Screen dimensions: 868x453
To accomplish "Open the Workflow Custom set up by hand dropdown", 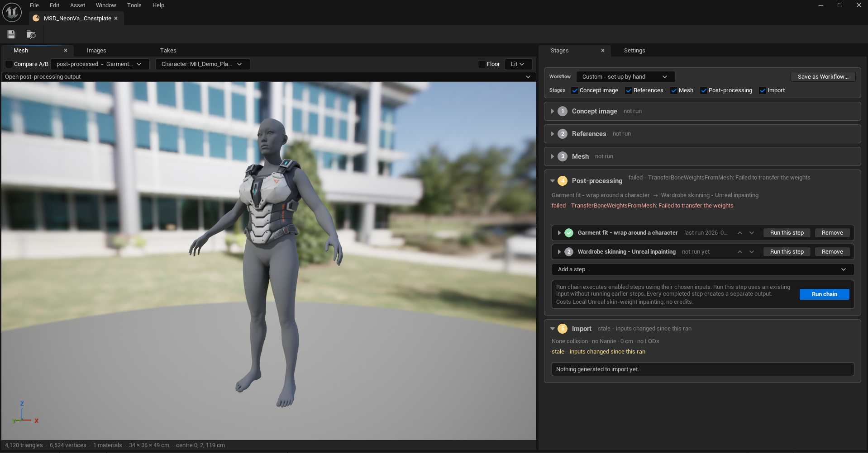I will point(625,77).
